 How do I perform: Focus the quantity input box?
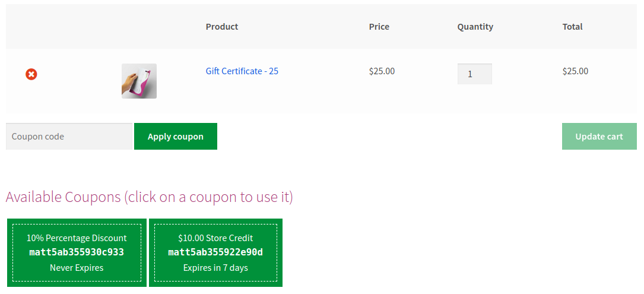[474, 74]
